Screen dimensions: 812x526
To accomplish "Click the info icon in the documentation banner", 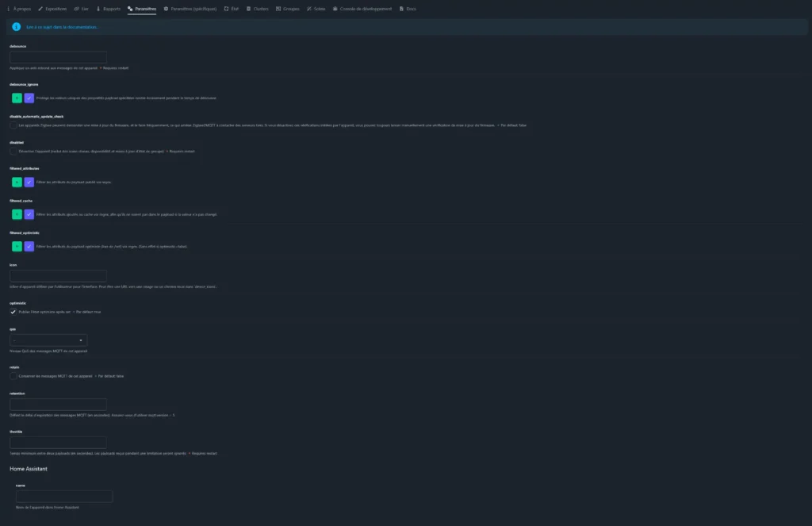I will [x=17, y=27].
